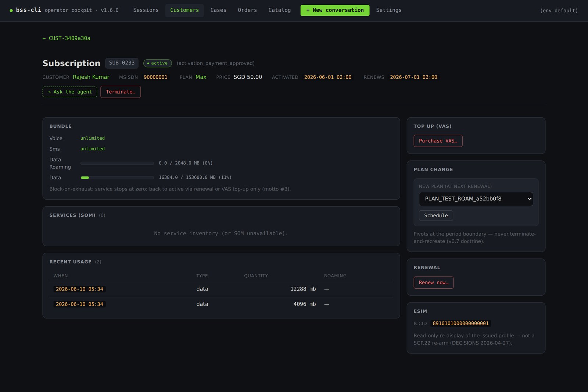Click the 16384.0 / 153600.0 MB text
Image resolution: width=588 pixels, height=392 pixels.
195,178
